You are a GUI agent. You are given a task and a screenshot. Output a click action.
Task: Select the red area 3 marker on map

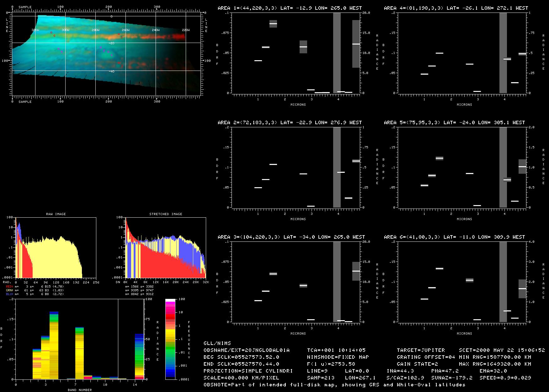pos(119,63)
